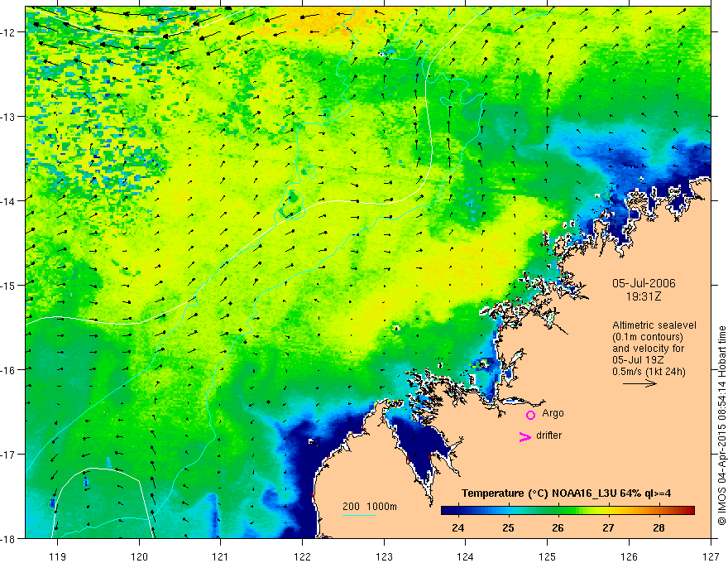Click the colorbar tick label 28

point(659,527)
